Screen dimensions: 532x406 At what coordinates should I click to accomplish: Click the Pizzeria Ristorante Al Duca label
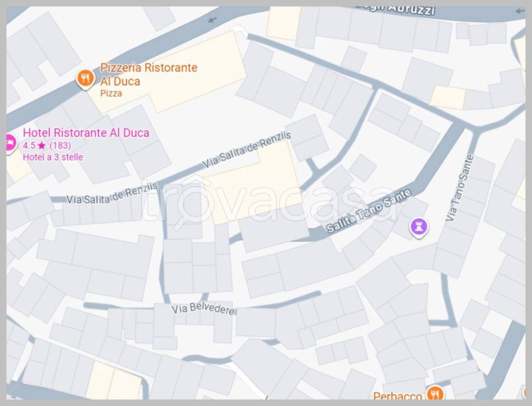148,75
